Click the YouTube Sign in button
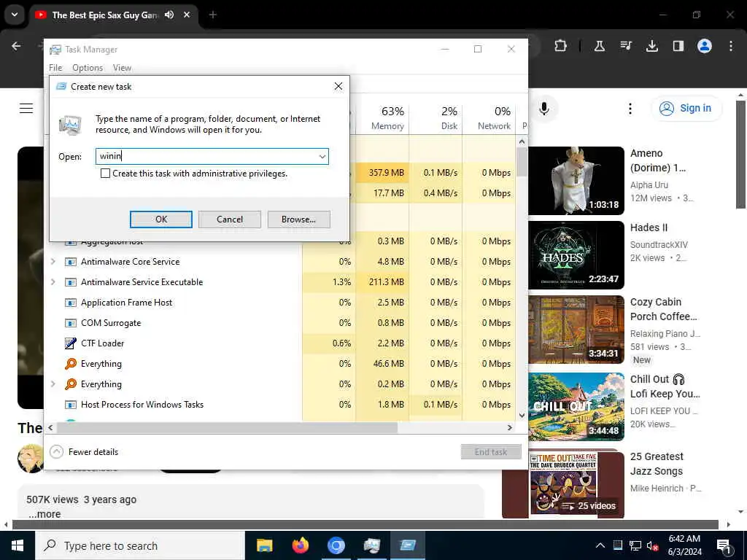The height and width of the screenshot is (560, 747). coord(686,109)
